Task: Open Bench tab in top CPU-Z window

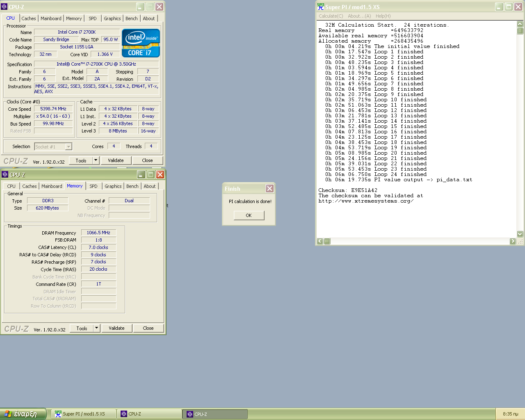Action: (132, 18)
